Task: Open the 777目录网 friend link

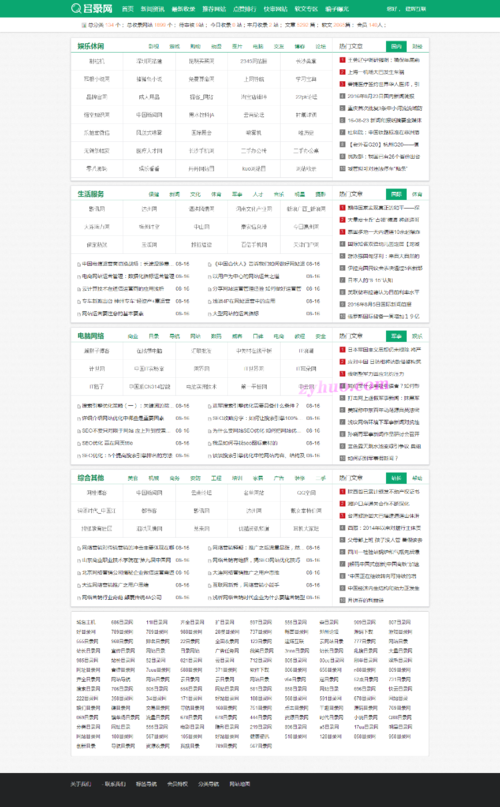Action: [365, 641]
